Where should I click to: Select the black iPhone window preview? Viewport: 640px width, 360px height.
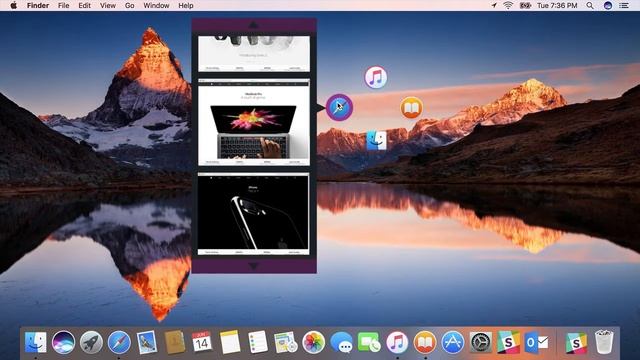254,214
